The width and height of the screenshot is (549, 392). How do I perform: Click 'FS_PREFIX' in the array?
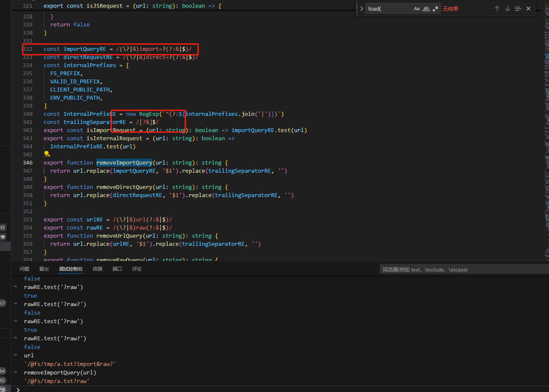65,74
